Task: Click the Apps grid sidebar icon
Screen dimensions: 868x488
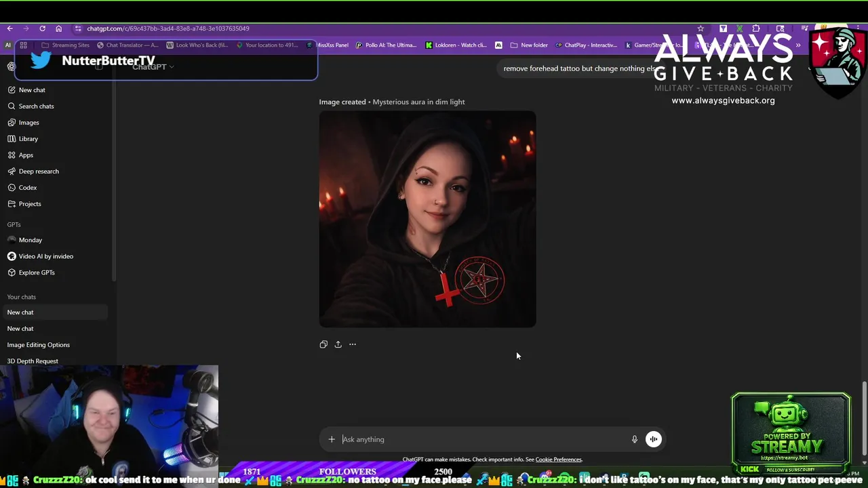Action: click(12, 155)
